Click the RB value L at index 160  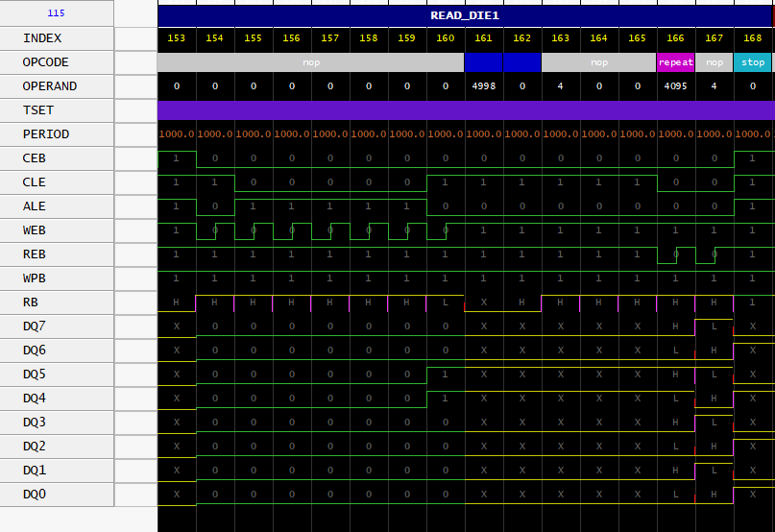pyautogui.click(x=446, y=302)
